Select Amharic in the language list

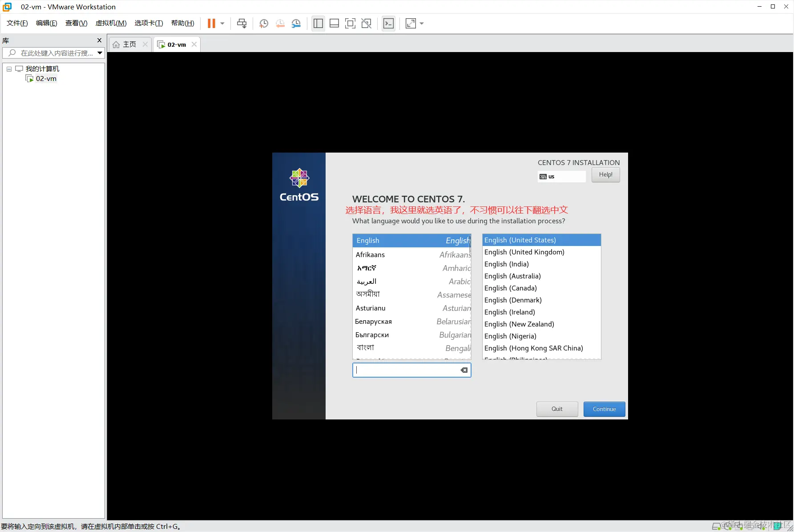click(x=411, y=268)
